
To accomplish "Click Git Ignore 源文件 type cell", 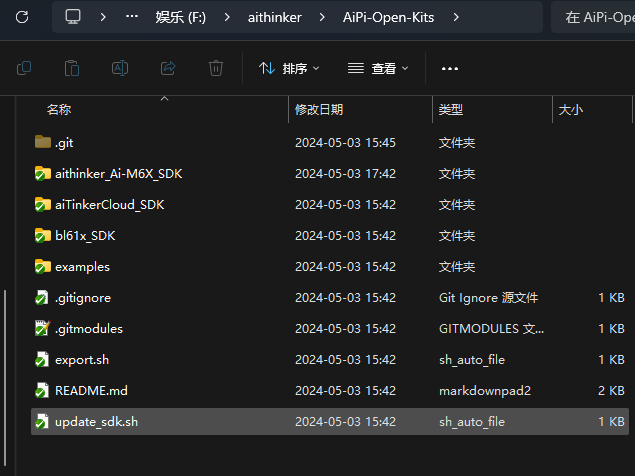I will tap(488, 298).
